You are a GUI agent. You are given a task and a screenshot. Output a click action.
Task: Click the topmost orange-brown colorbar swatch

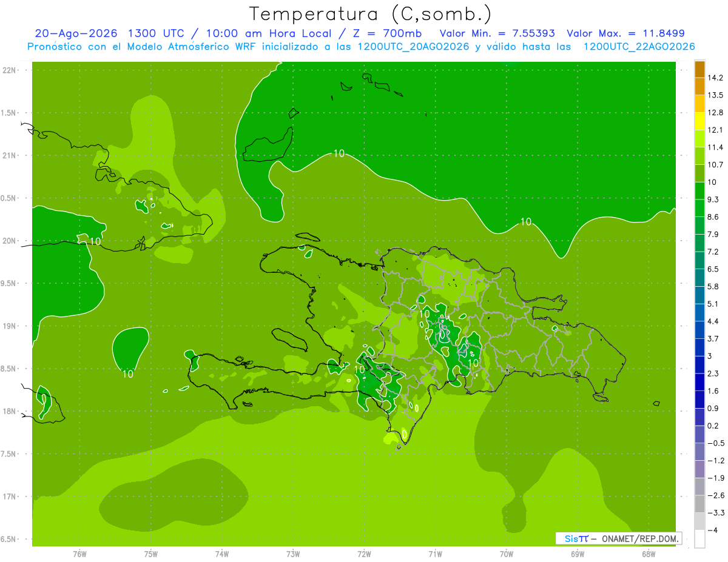(x=699, y=69)
